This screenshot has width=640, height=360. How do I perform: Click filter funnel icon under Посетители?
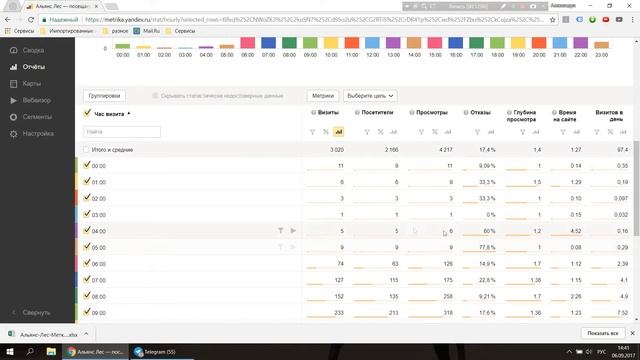click(367, 132)
